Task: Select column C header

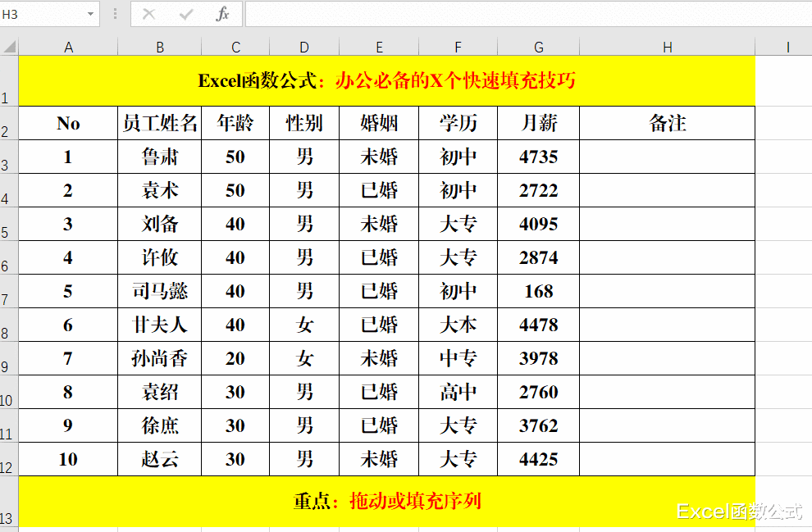Action: 235,48
